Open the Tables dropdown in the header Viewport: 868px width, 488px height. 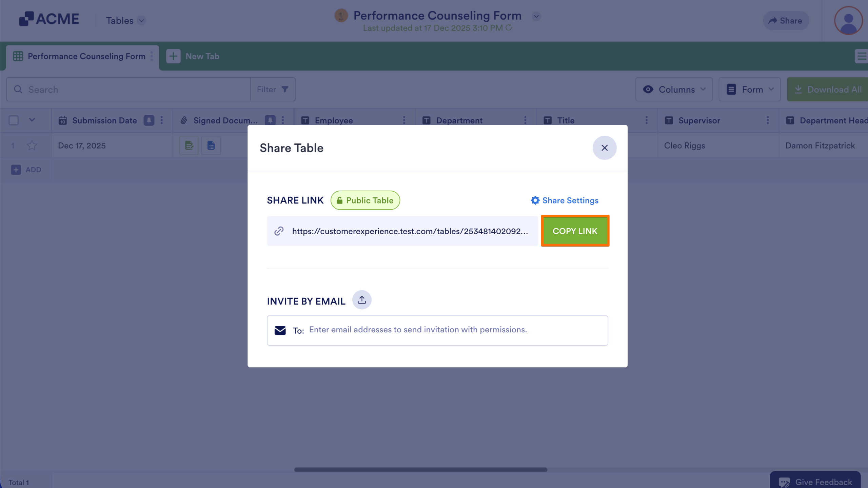[x=124, y=20]
